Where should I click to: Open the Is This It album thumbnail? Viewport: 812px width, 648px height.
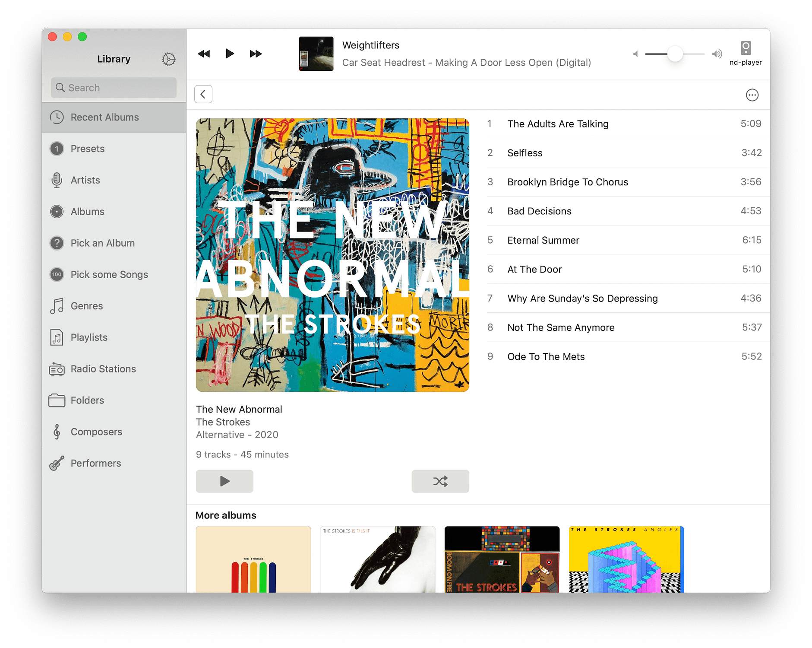pos(378,559)
